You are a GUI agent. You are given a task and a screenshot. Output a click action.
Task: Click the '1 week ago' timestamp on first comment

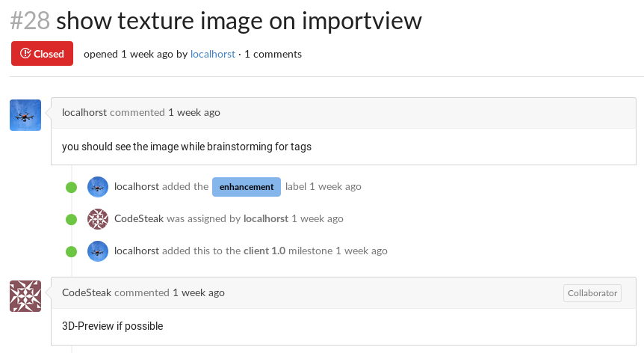pos(194,112)
